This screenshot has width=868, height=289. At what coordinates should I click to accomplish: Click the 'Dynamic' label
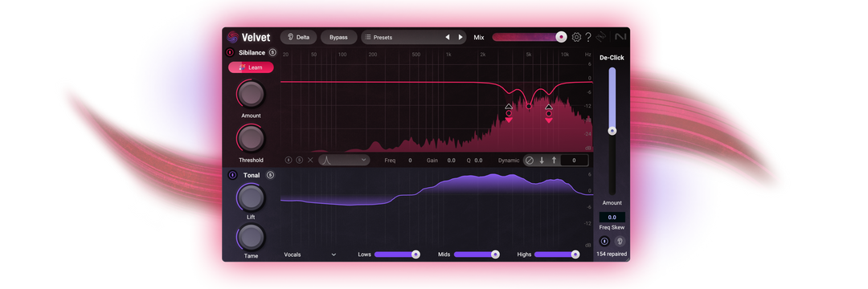coord(509,161)
